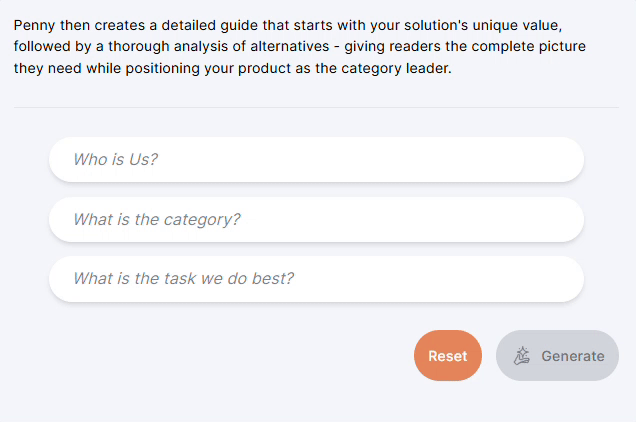This screenshot has width=636, height=422.
Task: Focus the "Who is Us?" input field
Action: coord(316,159)
